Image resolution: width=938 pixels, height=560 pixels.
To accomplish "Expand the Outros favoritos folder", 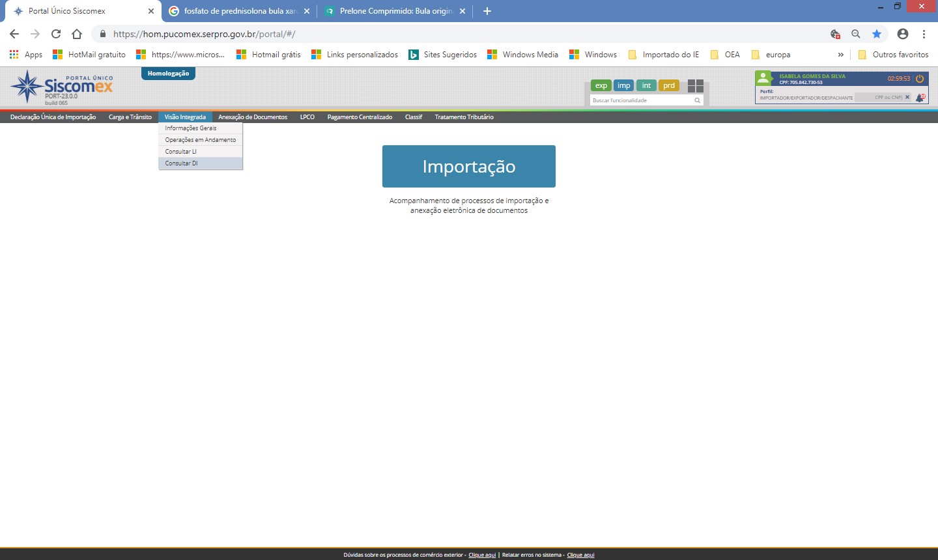I will (893, 55).
